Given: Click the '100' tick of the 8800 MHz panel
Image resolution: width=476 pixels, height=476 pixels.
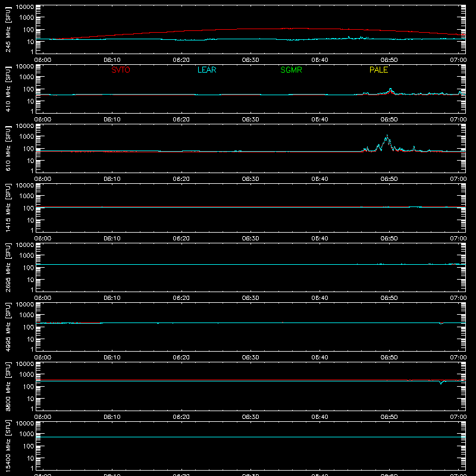Looking at the screenshot, I should pos(28,386).
